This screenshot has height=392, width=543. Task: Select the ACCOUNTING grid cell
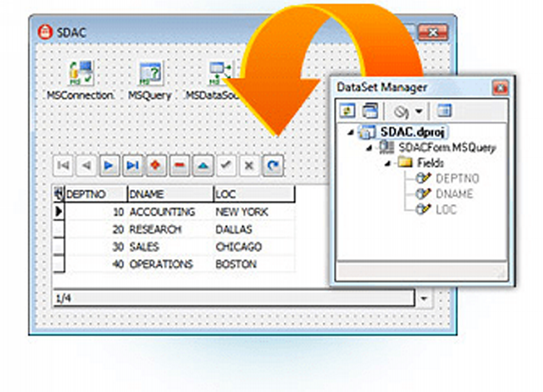pyautogui.click(x=162, y=212)
